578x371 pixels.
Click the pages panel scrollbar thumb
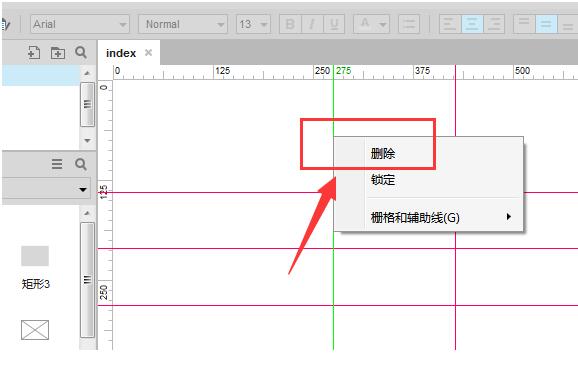point(87,104)
